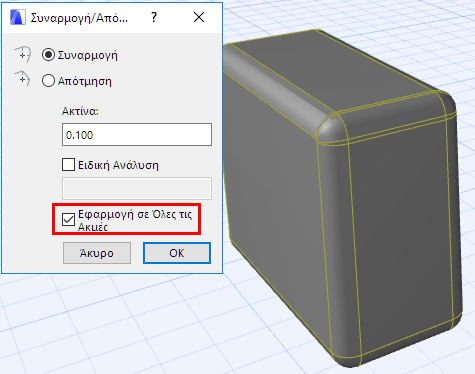Open the ? help button in title bar

(x=154, y=17)
